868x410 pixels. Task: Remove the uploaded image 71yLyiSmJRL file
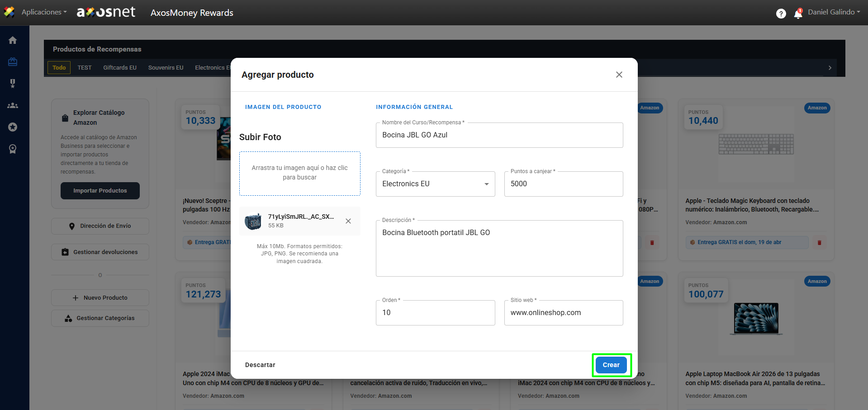pyautogui.click(x=348, y=221)
